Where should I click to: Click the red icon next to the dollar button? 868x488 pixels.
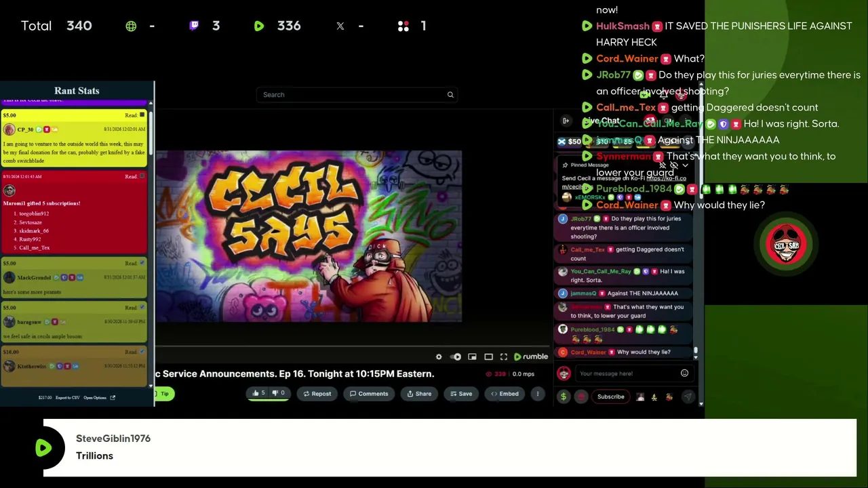pyautogui.click(x=581, y=396)
